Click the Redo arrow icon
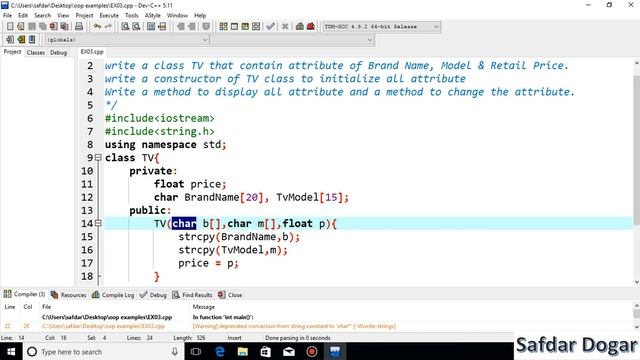Screen dimensions: 640x360 pos(108,27)
